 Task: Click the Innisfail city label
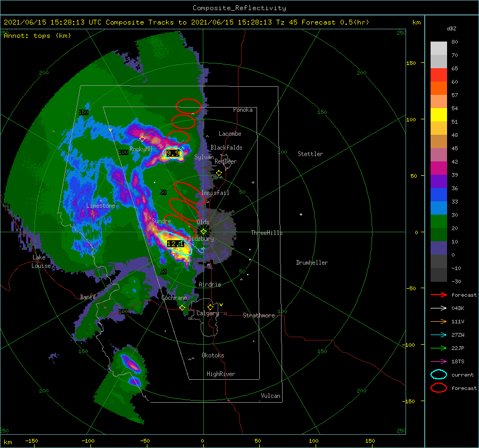215,193
